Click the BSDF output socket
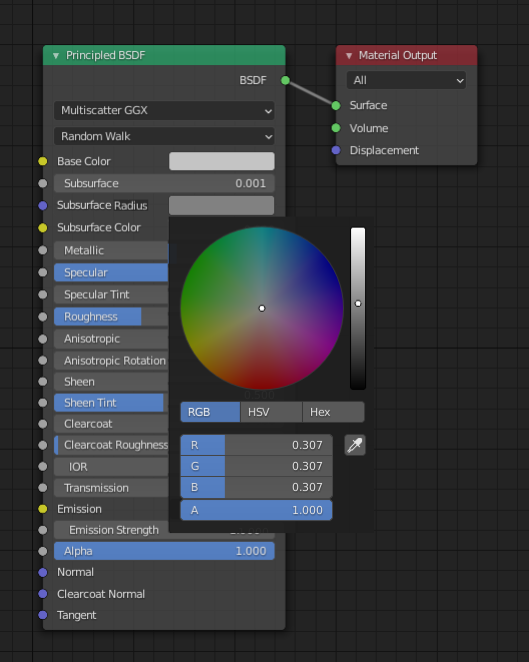529x662 pixels. (285, 80)
